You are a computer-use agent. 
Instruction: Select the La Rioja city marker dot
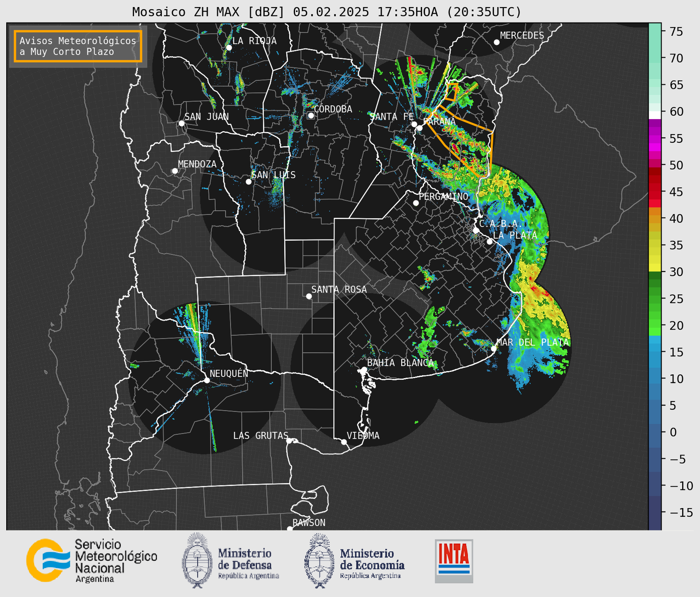point(229,48)
